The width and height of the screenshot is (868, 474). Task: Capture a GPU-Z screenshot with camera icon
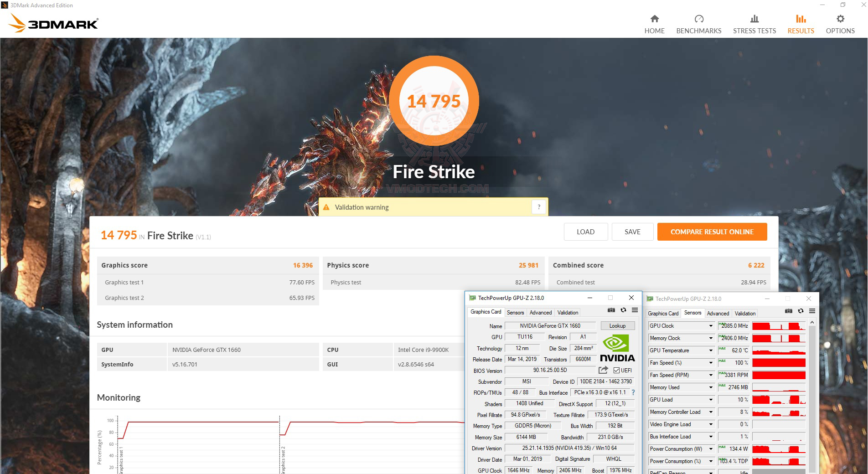point(611,310)
